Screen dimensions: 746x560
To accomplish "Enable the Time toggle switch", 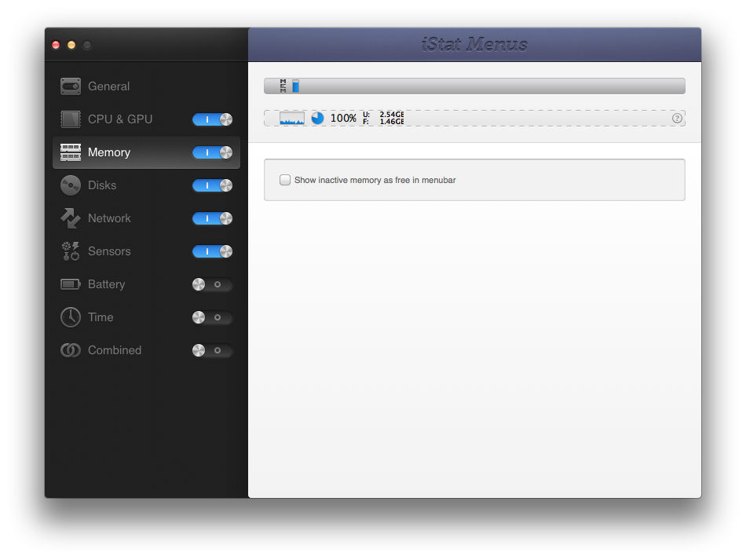I will (212, 317).
